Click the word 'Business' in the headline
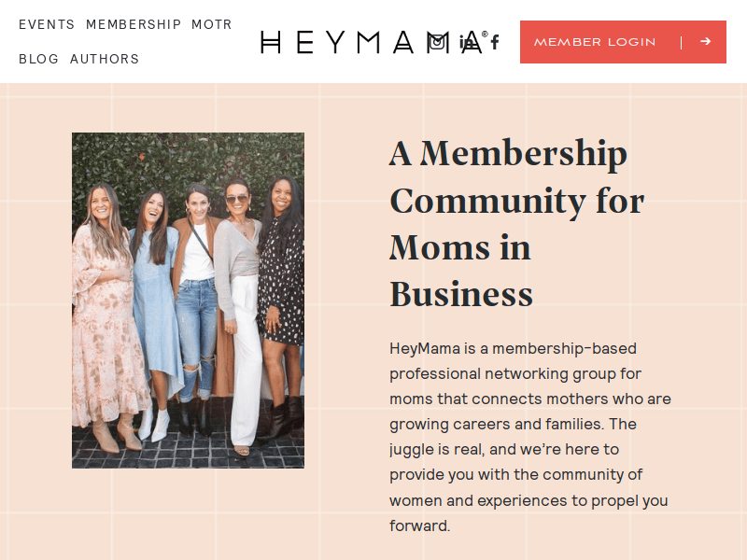Screen dimensions: 747x560 coord(461,295)
